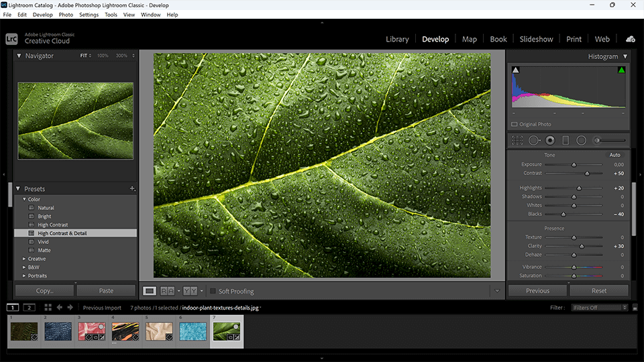Screen dimensions: 644x362
Task: Select filmstrip thumbnail 4 abstract orange
Action: [x=125, y=331]
